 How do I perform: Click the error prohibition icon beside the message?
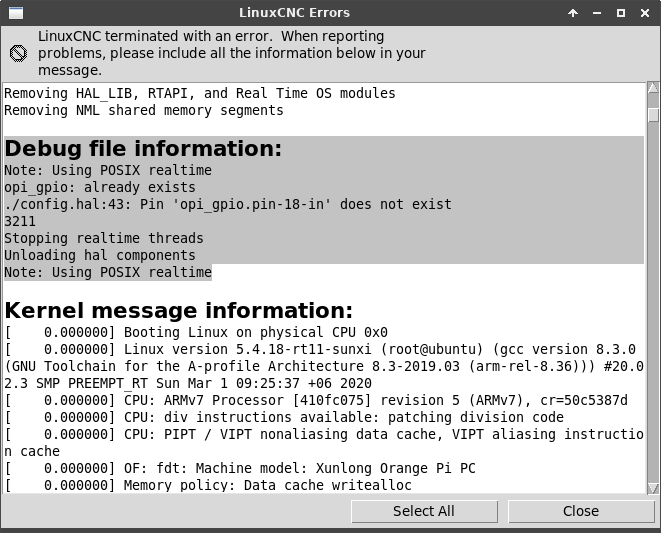coord(18,54)
